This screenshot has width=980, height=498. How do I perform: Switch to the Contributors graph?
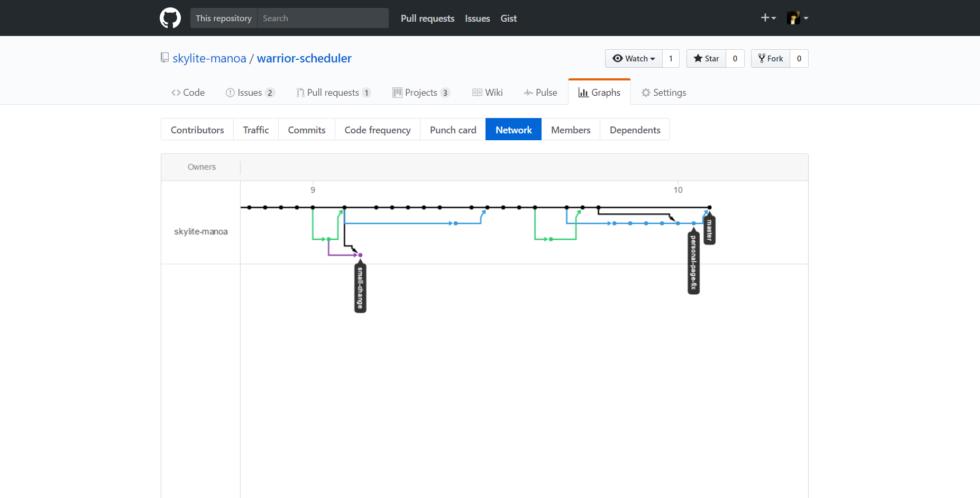pyautogui.click(x=197, y=130)
